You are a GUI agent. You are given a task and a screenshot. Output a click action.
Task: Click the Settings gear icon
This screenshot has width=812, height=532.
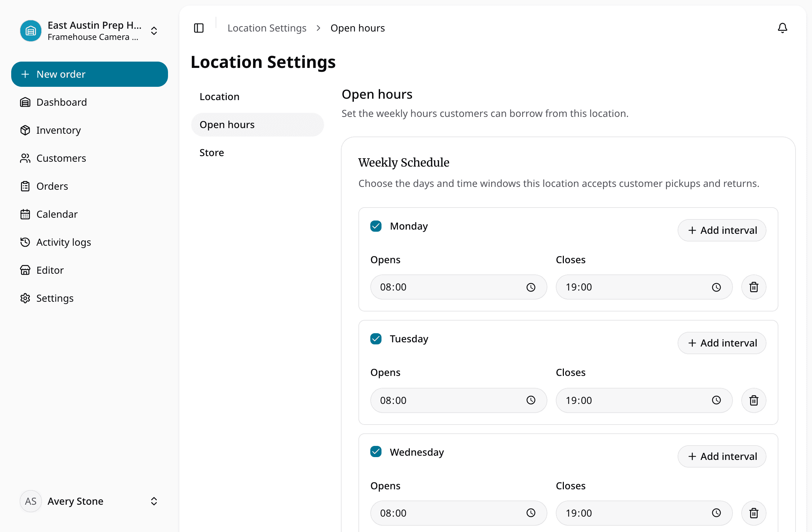pyautogui.click(x=25, y=298)
